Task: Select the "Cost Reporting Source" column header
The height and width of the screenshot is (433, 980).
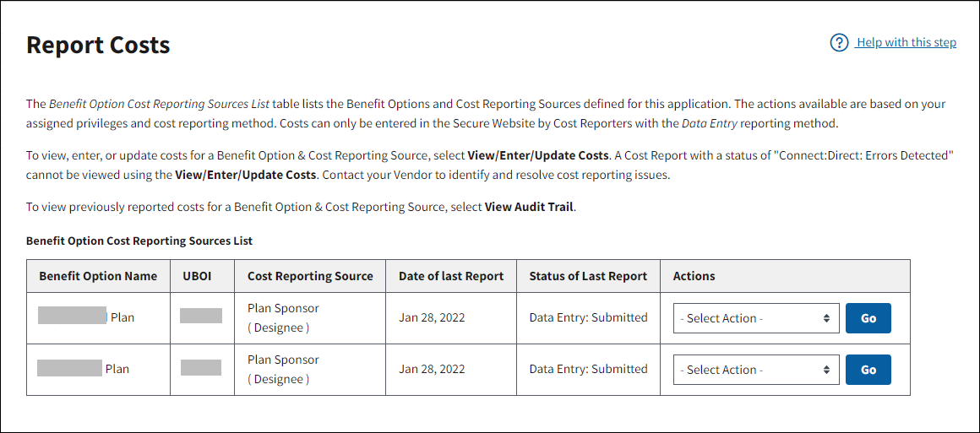Action: 310,276
